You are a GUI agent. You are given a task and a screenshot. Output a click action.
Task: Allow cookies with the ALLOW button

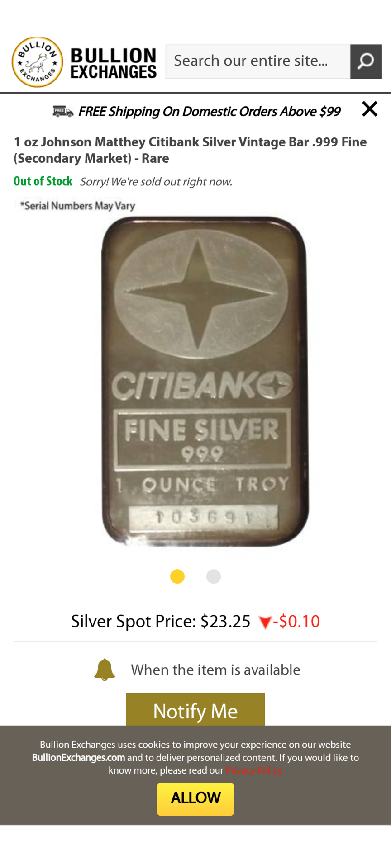click(x=195, y=799)
